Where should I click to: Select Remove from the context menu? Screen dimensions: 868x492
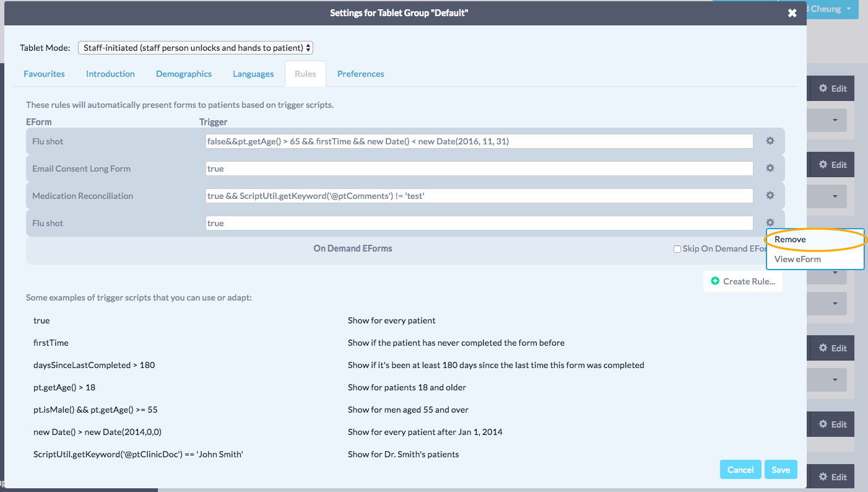[x=790, y=239]
